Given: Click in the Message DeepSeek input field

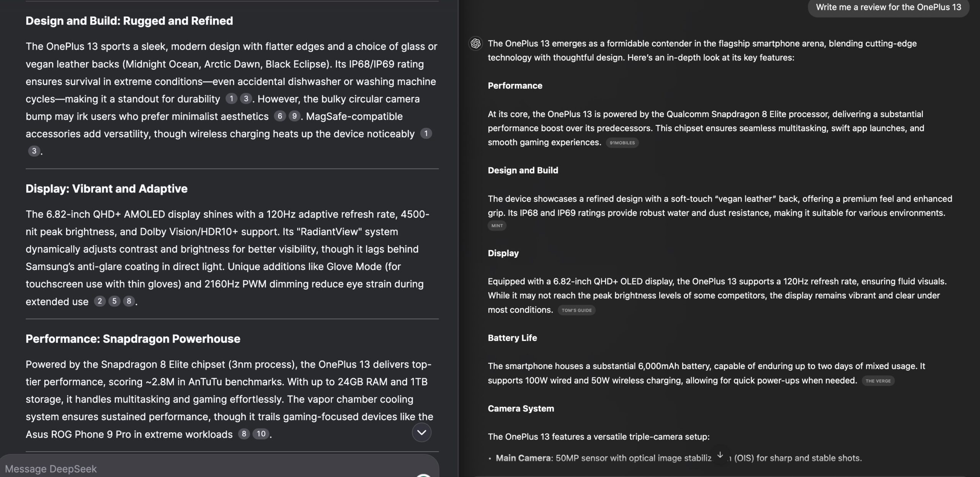Looking at the screenshot, I should coord(191,469).
